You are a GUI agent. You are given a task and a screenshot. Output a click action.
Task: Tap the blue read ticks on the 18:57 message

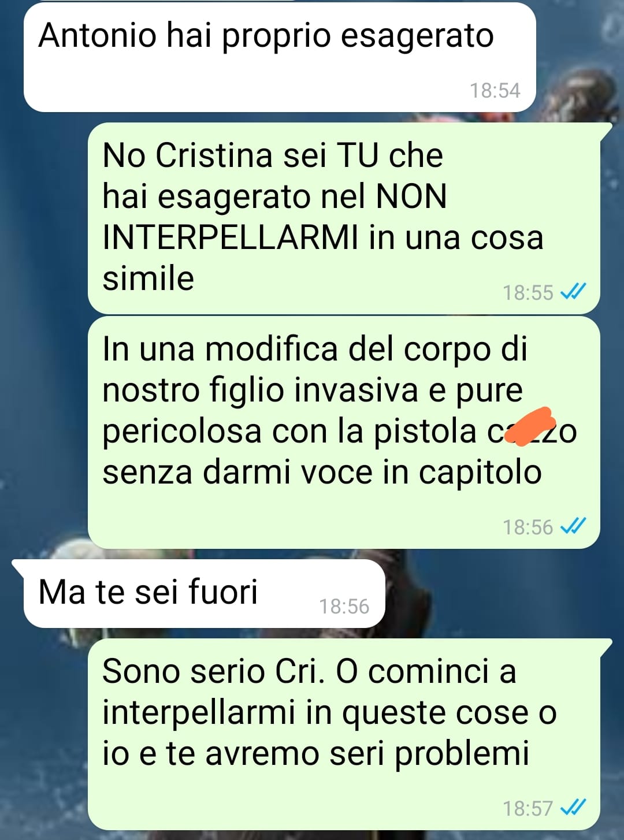[x=573, y=807]
